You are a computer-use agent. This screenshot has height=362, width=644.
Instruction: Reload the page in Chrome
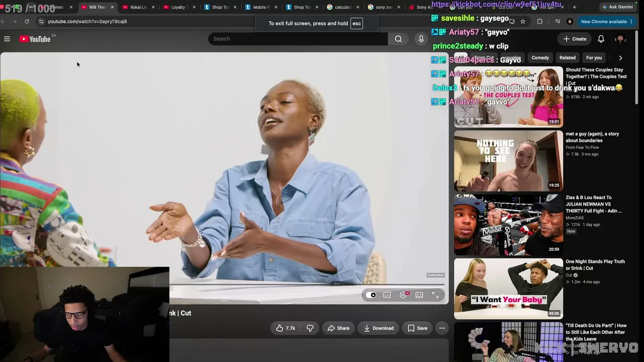pos(27,22)
